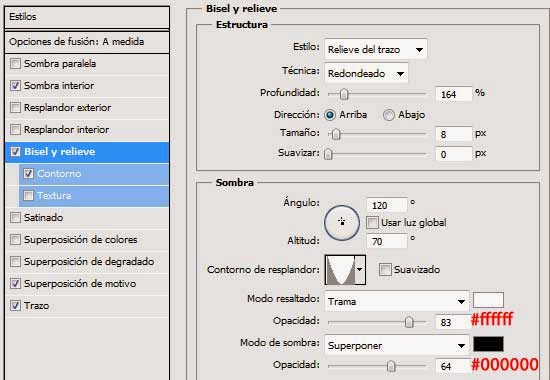Select the Abajo direction radio button
This screenshot has height=380, width=550.
(x=389, y=115)
